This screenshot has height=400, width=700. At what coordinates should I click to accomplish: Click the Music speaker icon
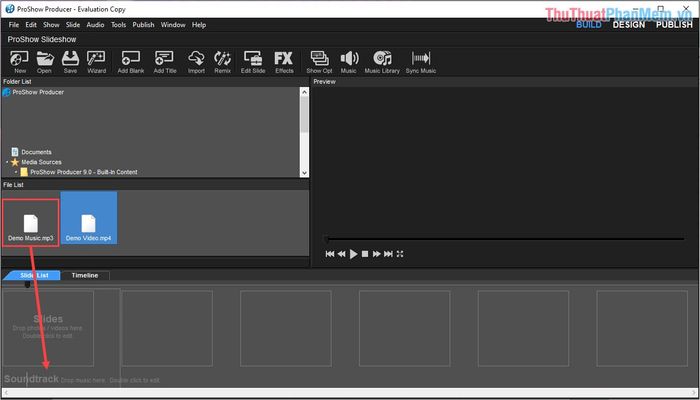(349, 62)
